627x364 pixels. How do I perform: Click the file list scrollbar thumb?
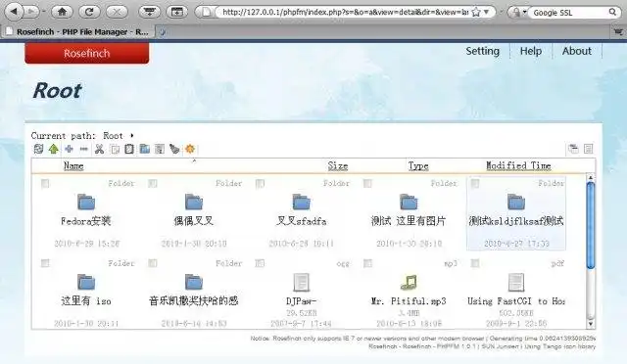coord(591,225)
